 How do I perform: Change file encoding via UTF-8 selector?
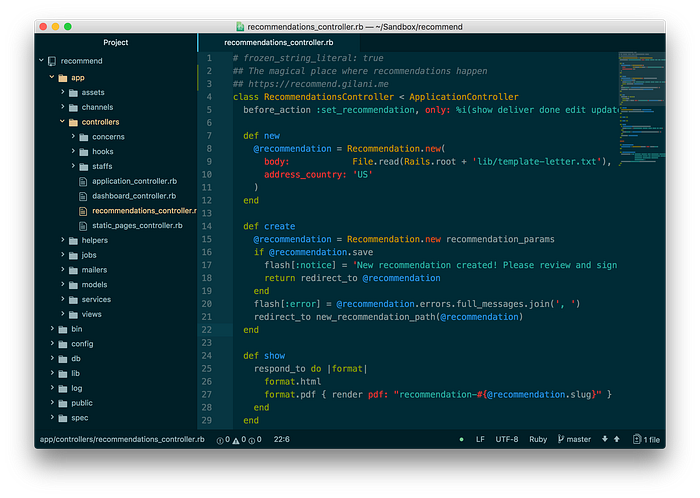(x=507, y=439)
